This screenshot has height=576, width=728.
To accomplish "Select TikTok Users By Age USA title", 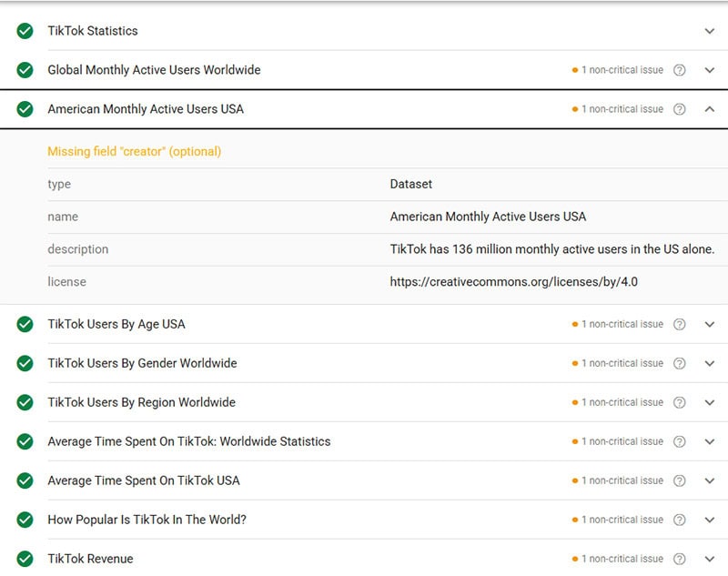I will 116,325.
